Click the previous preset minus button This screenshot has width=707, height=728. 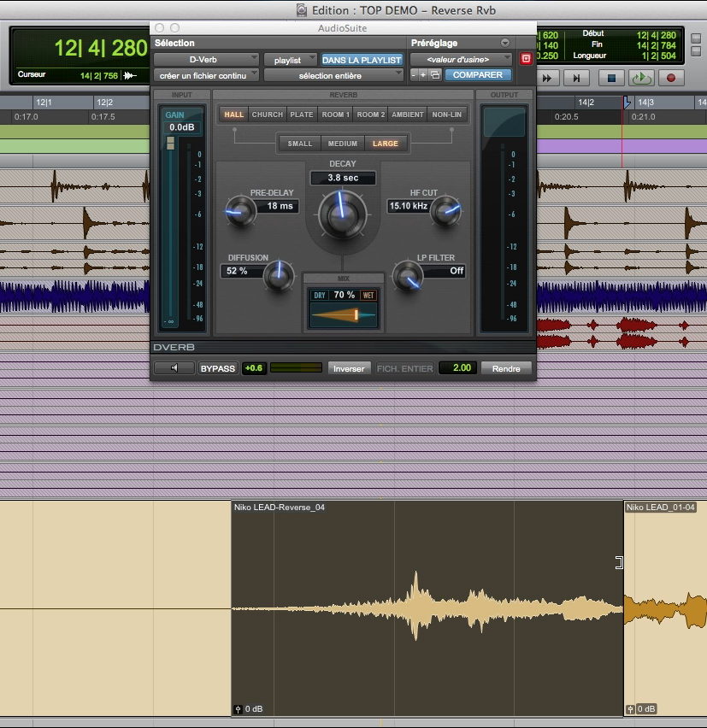414,74
